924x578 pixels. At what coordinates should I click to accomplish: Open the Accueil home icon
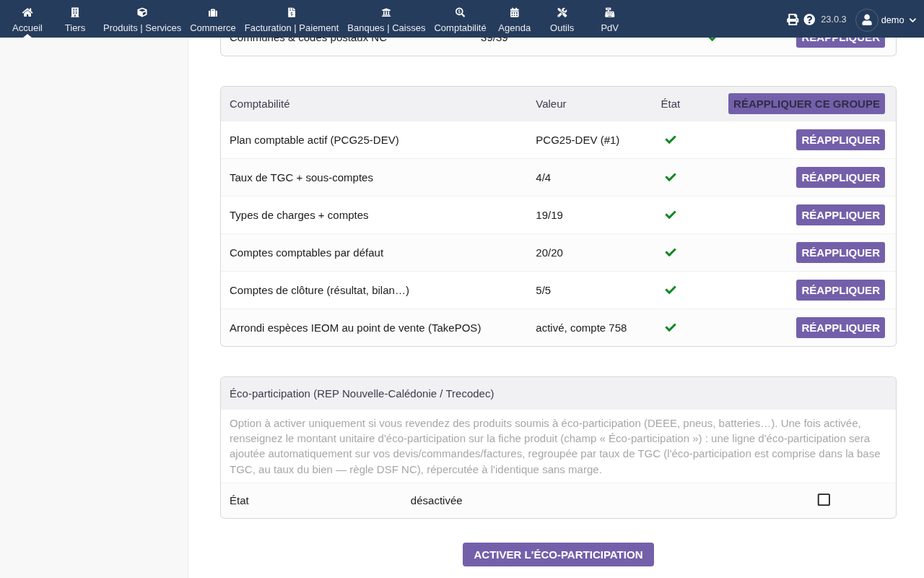[x=27, y=12]
